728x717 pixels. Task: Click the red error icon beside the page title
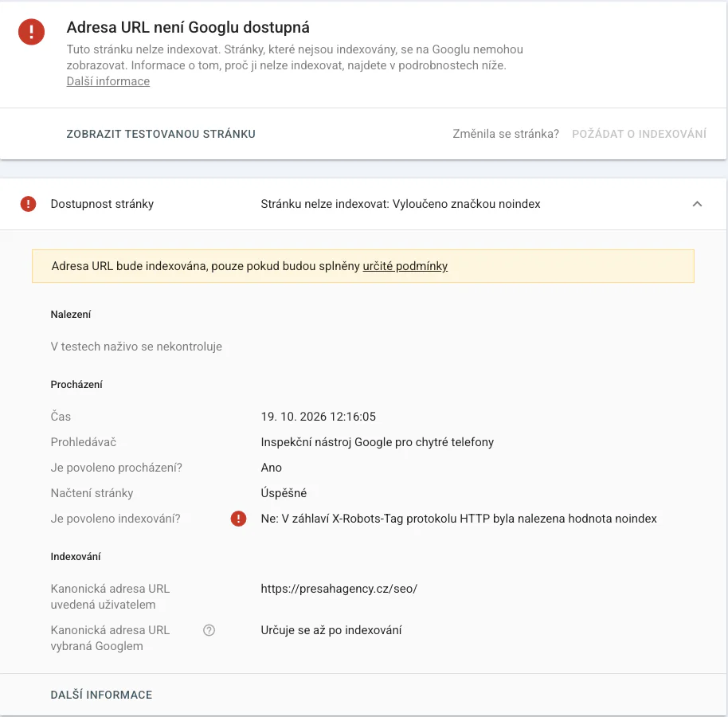[31, 32]
